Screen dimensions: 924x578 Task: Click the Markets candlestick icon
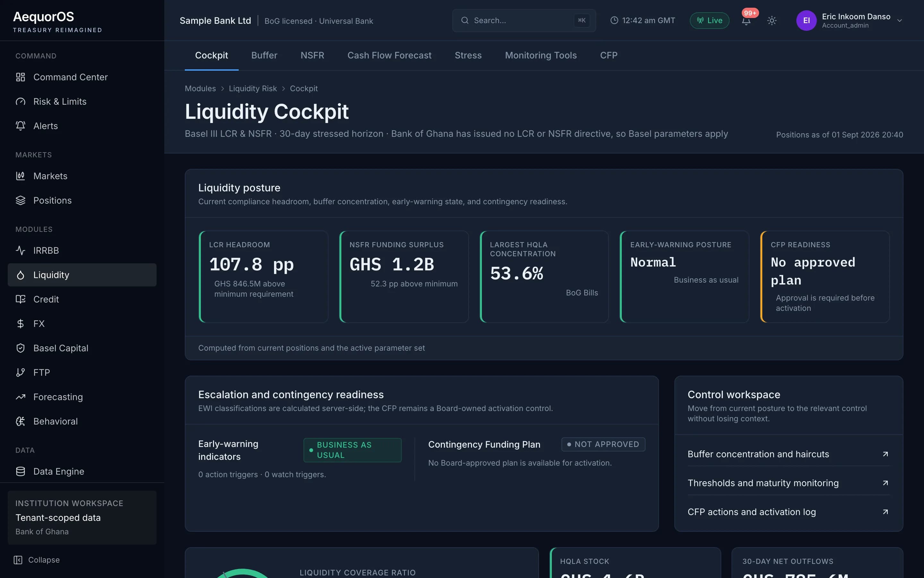point(20,176)
